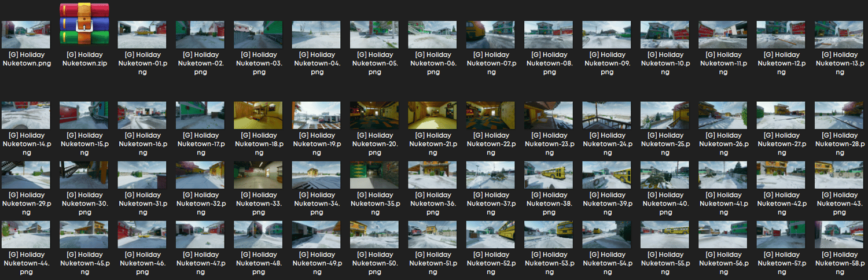Select thumbnail of Holiday Nuketown-58.png

click(x=838, y=234)
